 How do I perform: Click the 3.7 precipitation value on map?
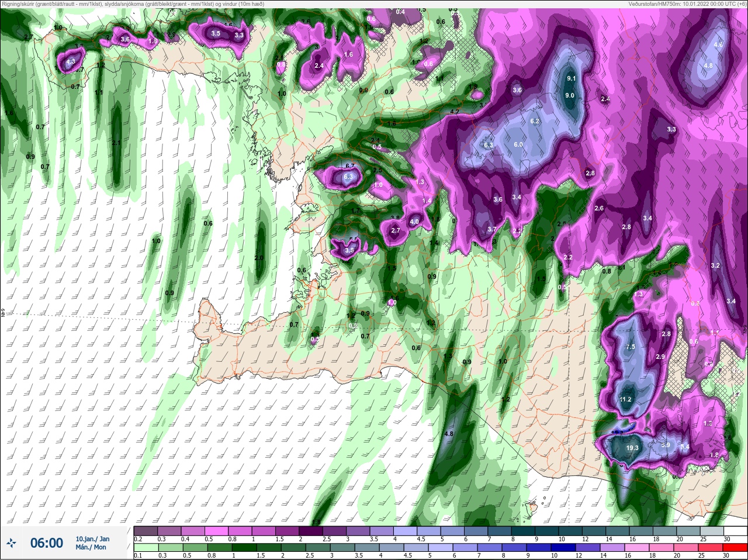491,230
